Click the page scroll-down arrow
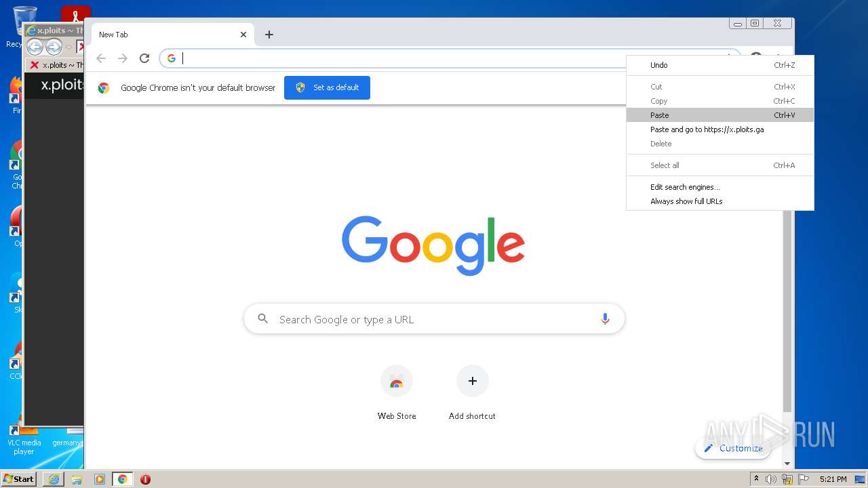 pos(787,464)
